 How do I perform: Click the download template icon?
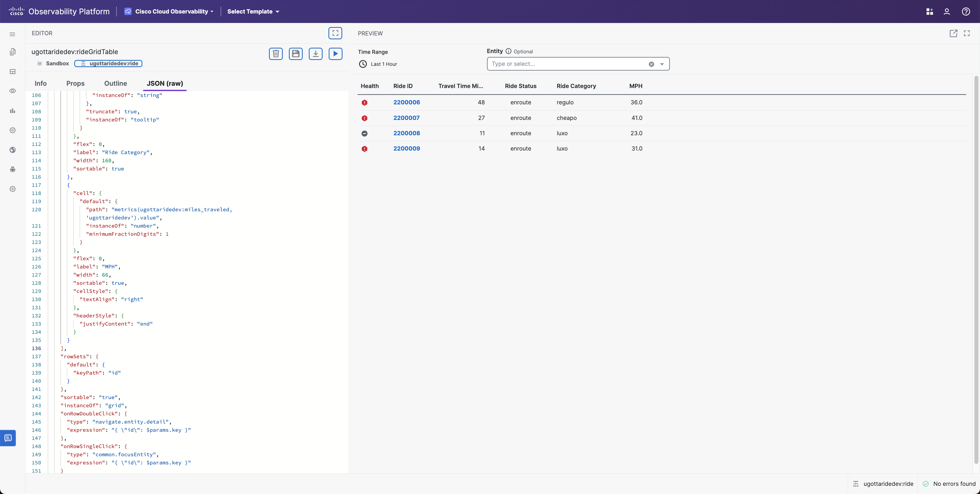coord(315,54)
